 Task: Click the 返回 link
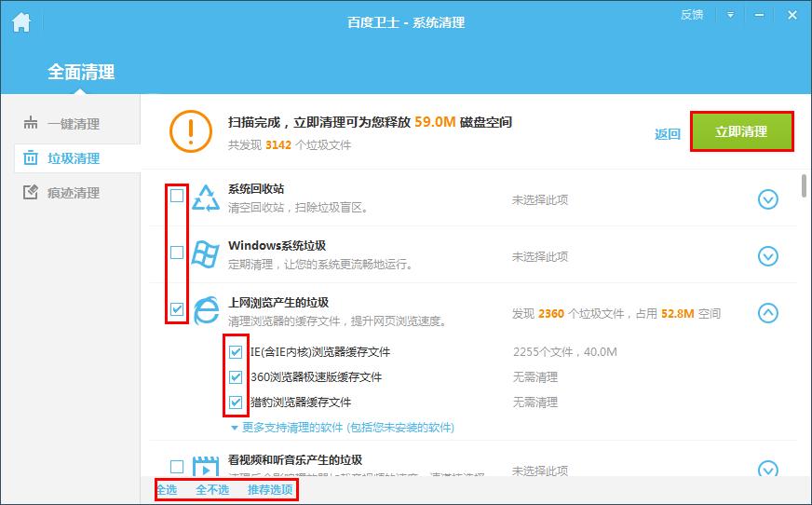tap(668, 134)
